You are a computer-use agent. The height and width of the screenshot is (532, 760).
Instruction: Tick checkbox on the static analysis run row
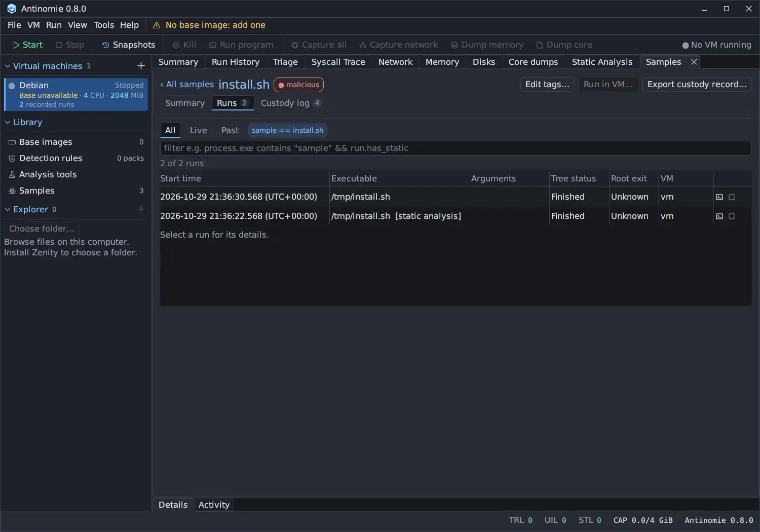pos(732,216)
